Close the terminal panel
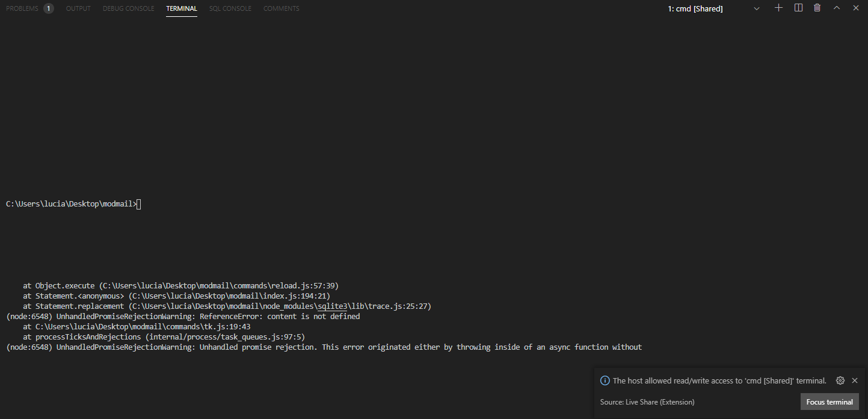The image size is (868, 419). tap(855, 8)
